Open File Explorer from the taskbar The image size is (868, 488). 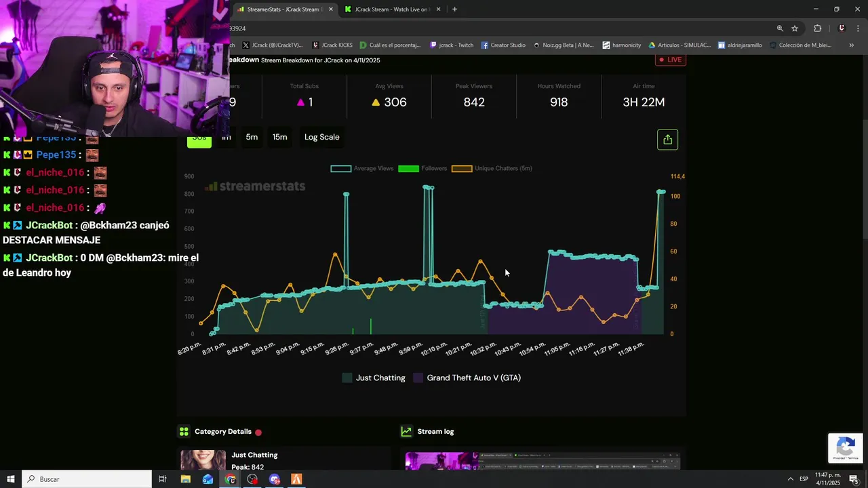point(185,479)
